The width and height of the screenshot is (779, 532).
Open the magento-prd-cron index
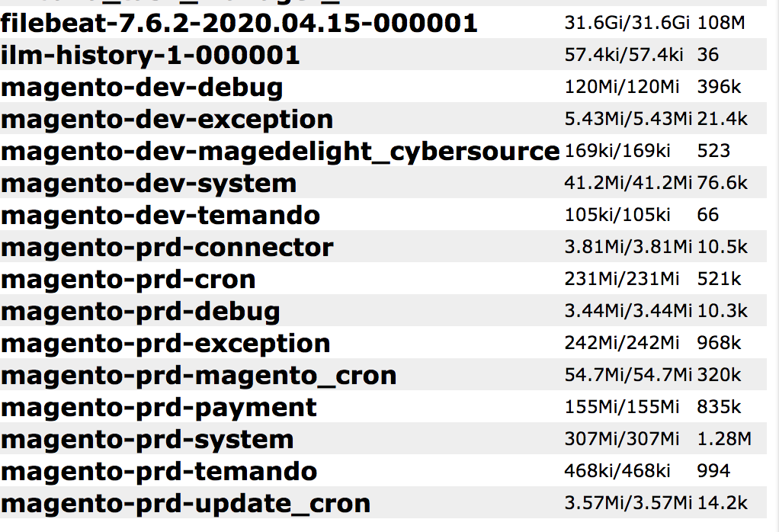point(128,280)
